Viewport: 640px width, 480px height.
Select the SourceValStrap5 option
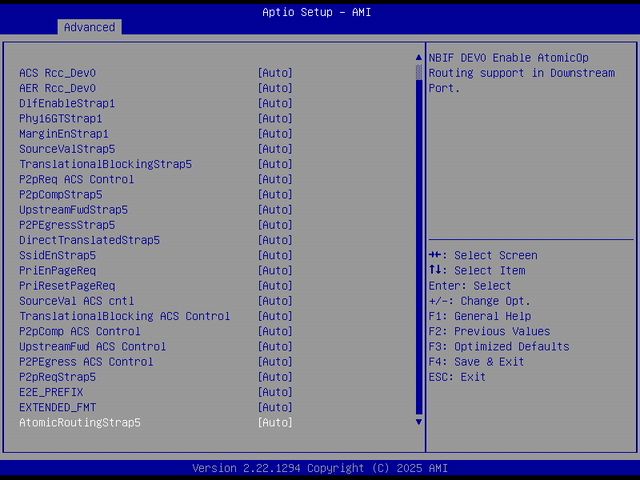coord(67,149)
